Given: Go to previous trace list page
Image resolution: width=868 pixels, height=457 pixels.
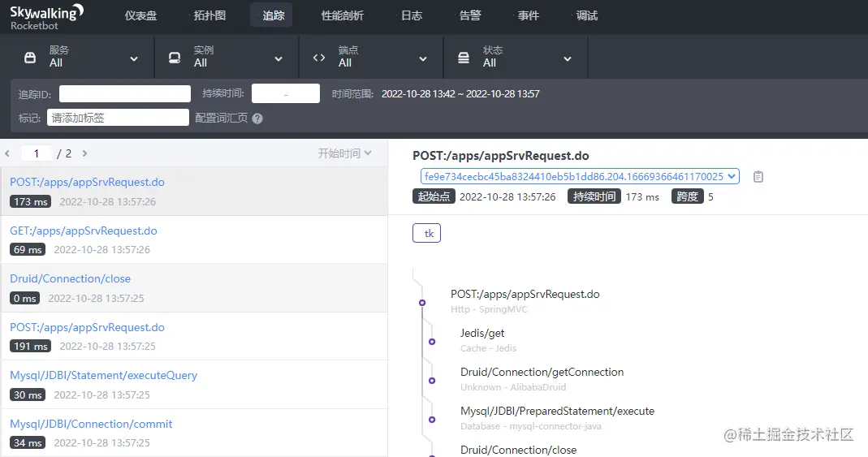Looking at the screenshot, I should 7,153.
